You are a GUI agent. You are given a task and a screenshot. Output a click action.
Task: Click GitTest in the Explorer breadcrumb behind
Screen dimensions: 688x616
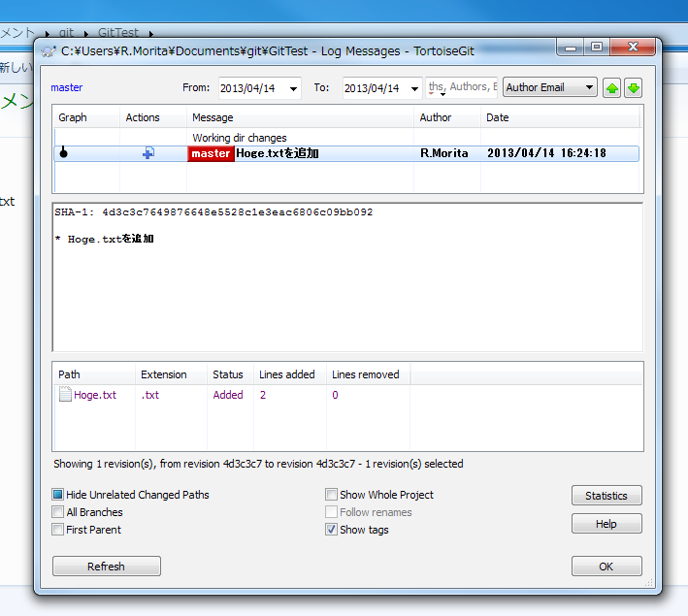(x=118, y=32)
